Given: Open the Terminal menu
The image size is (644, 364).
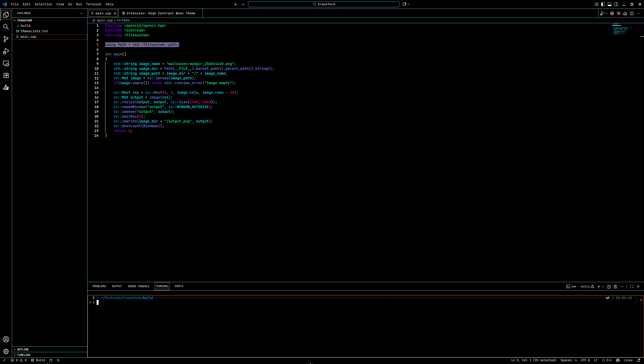Looking at the screenshot, I should tap(94, 4).
